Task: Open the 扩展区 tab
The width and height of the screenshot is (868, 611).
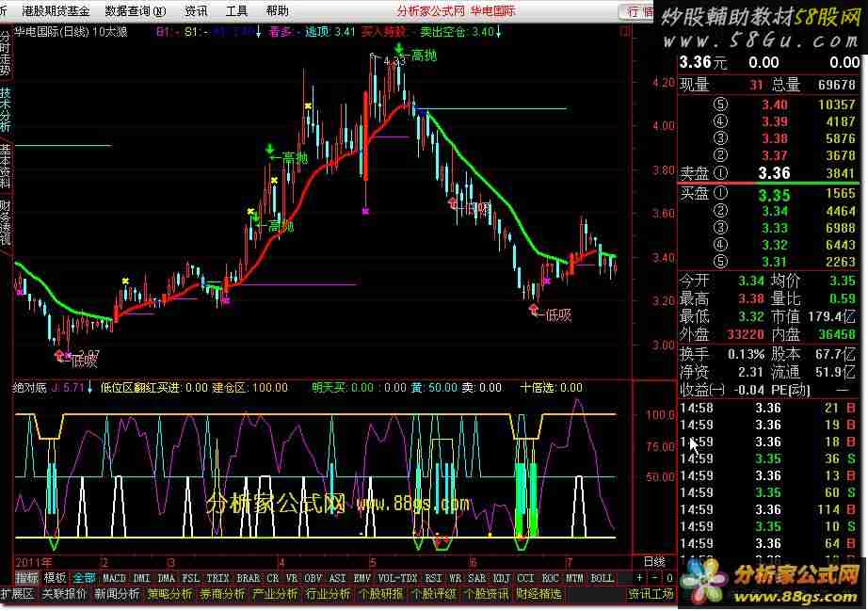Action: pos(17,595)
